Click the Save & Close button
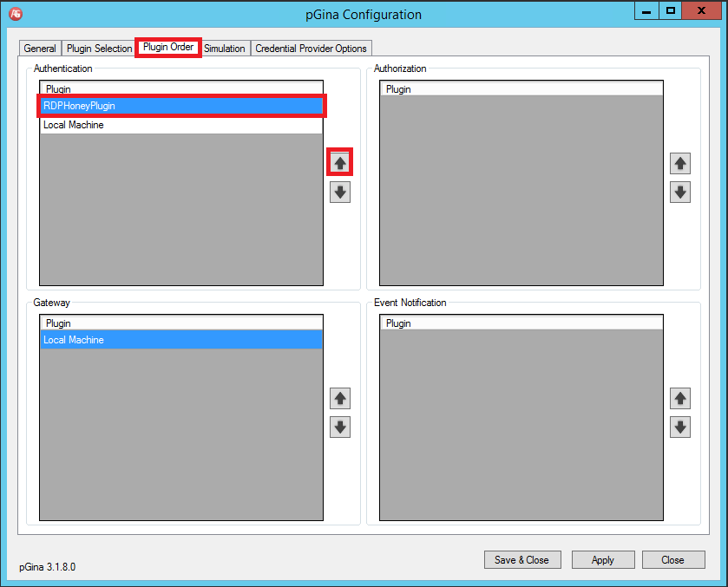728x587 pixels. point(521,560)
